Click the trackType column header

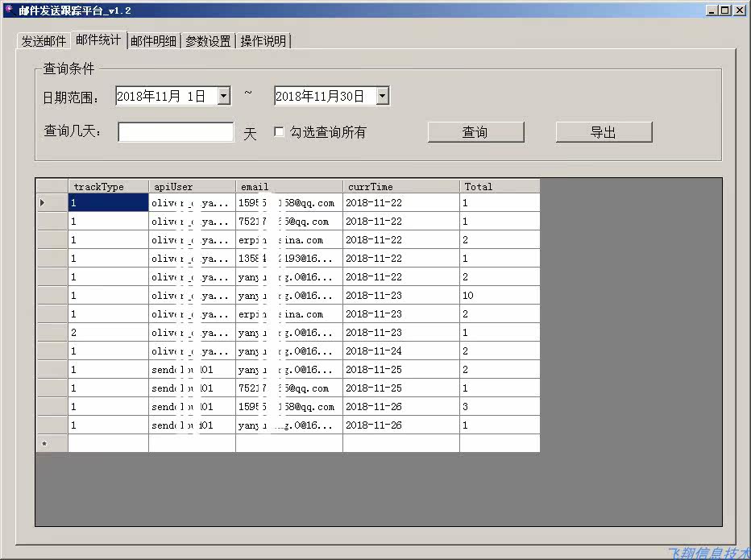(x=108, y=186)
